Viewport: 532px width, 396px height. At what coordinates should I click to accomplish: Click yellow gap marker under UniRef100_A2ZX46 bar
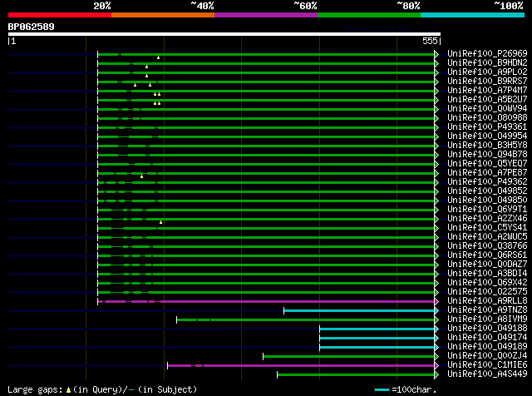[160, 222]
